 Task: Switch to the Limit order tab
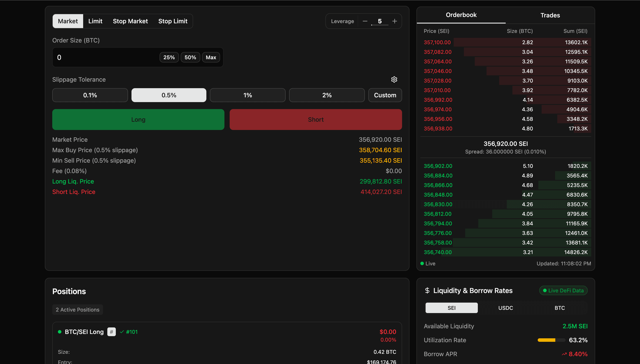95,21
